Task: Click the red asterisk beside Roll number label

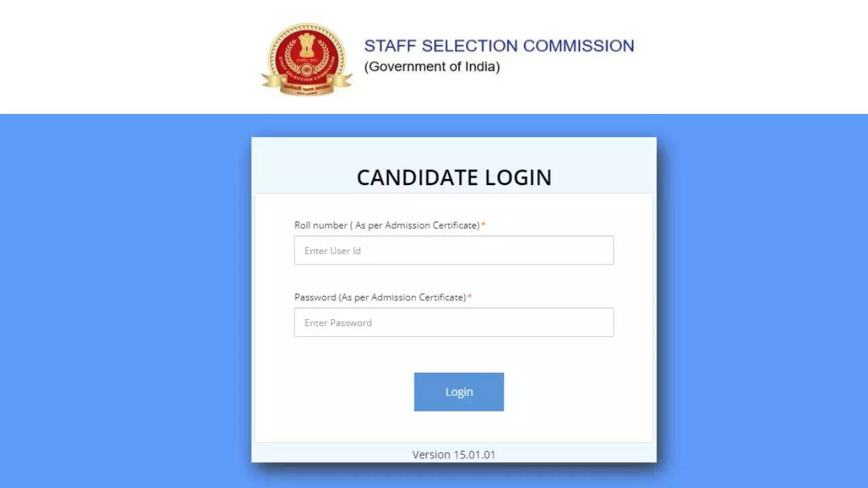Action: pyautogui.click(x=484, y=225)
